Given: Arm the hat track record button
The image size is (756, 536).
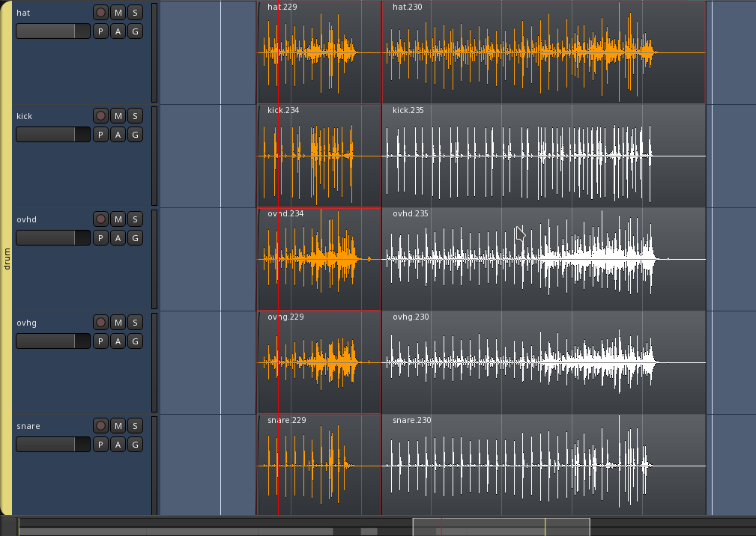Looking at the screenshot, I should click(100, 13).
